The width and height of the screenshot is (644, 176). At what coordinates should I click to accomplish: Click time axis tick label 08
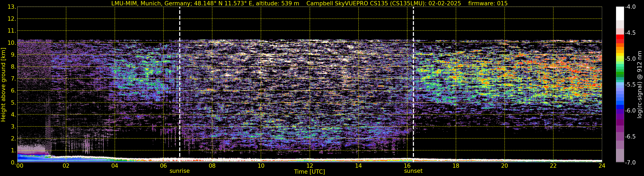(x=212, y=166)
